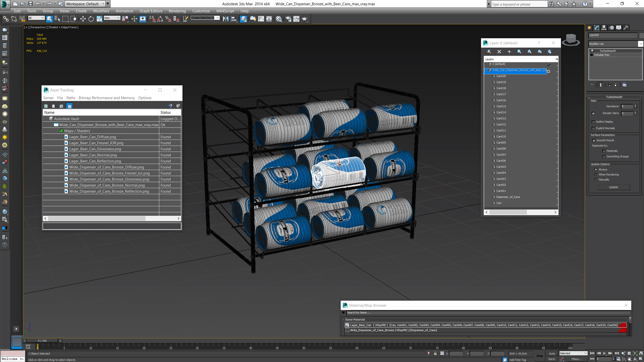Viewport: 644px width, 362px height.
Task: Open the Rendering menu
Action: tap(177, 11)
